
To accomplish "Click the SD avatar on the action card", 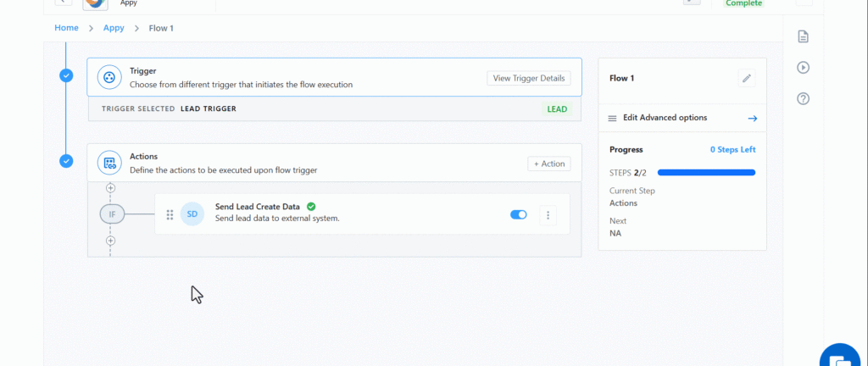I will pyautogui.click(x=192, y=214).
